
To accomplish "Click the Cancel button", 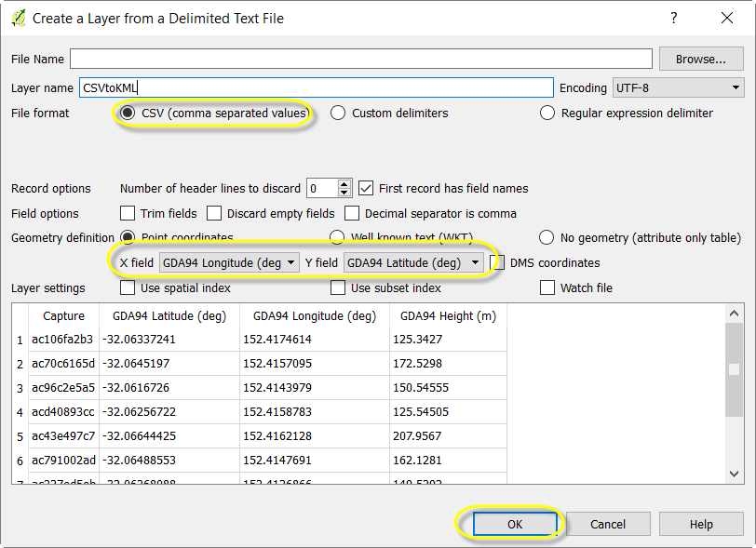I will click(x=608, y=524).
